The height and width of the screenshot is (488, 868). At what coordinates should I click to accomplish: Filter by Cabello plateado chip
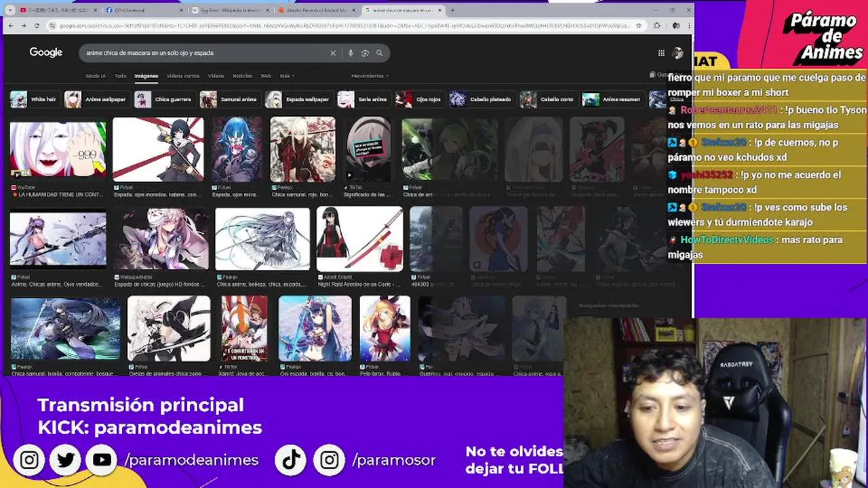(481, 100)
